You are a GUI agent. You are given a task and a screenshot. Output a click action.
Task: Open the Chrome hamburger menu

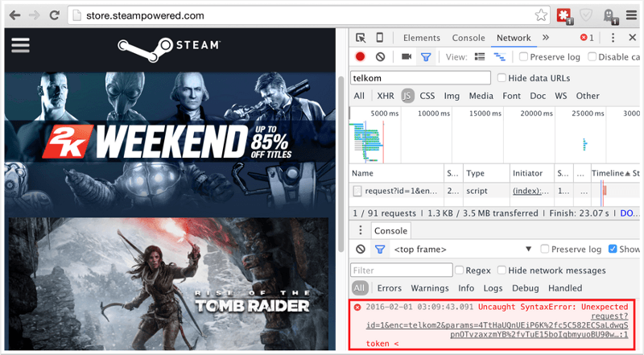pos(631,15)
